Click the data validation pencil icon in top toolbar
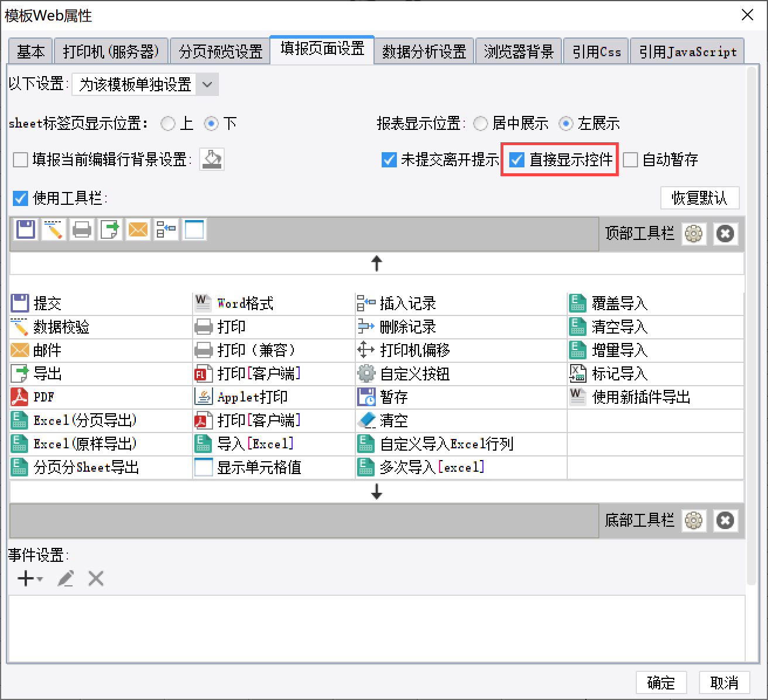This screenshot has width=768, height=700. point(53,229)
